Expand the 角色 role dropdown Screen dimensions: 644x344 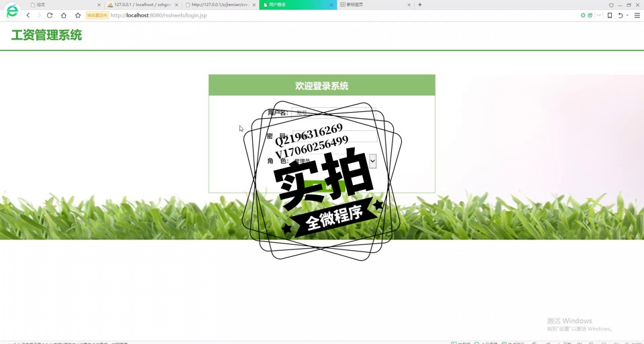pos(372,161)
